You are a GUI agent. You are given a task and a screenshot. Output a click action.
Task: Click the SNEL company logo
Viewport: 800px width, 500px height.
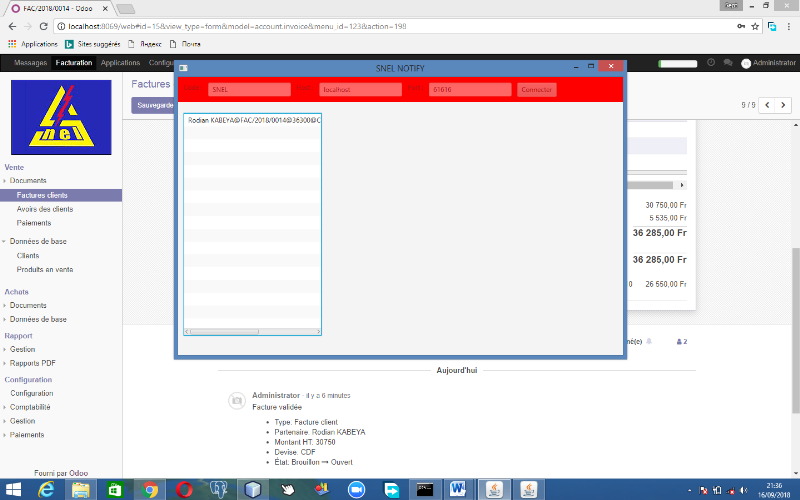click(x=61, y=117)
